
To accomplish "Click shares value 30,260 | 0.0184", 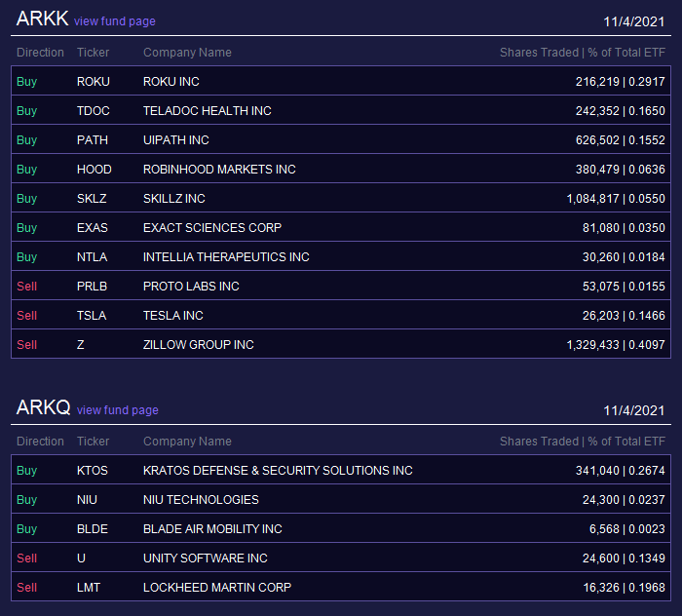I will pos(624,256).
